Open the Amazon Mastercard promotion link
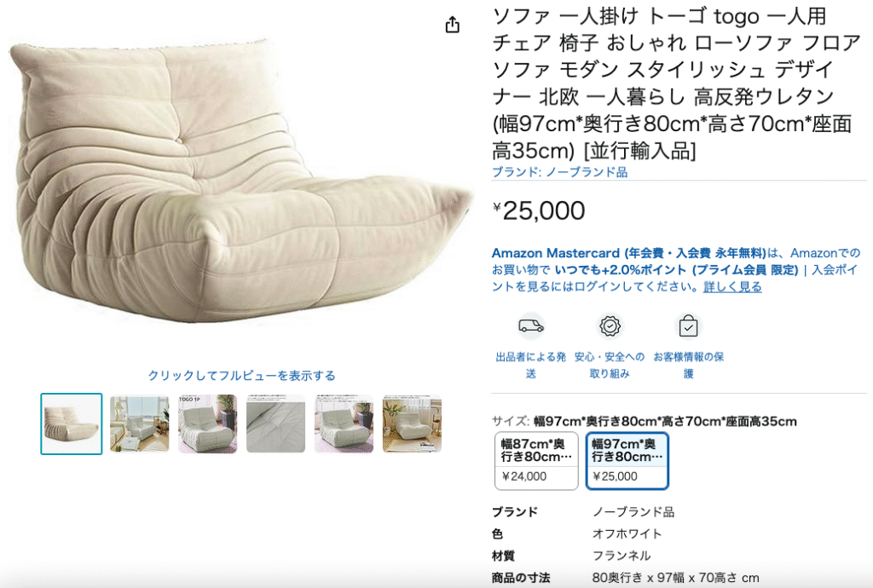This screenshot has width=873, height=588. (x=629, y=253)
